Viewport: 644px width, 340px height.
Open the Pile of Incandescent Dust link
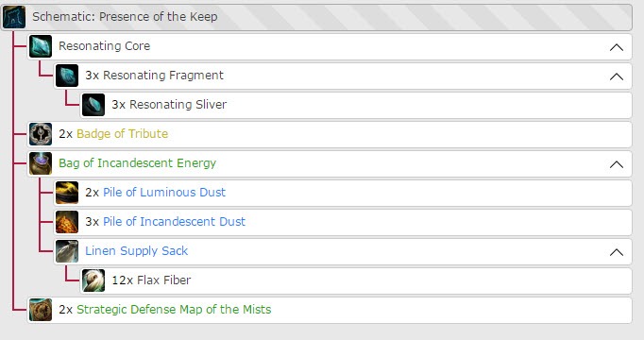click(x=174, y=222)
